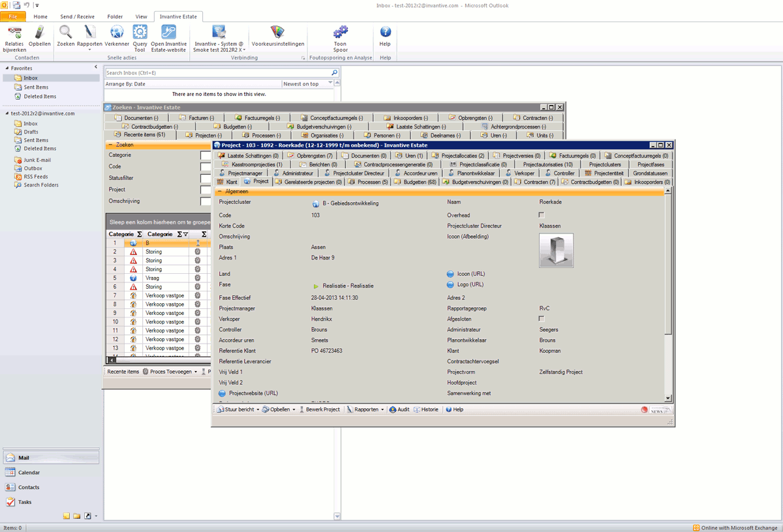The image size is (783, 532).
Task: Open Search Folders in folder list
Action: [x=37, y=185]
